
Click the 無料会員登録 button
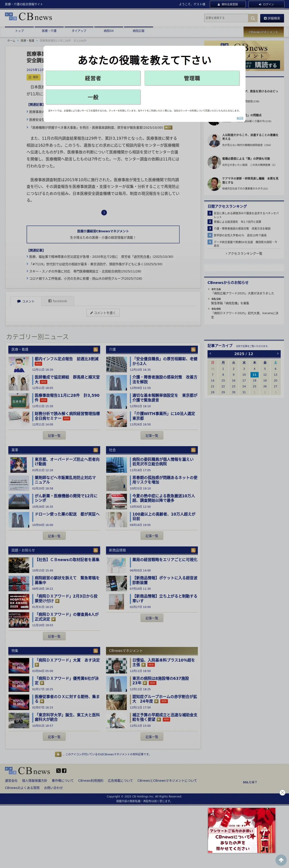point(227,4)
